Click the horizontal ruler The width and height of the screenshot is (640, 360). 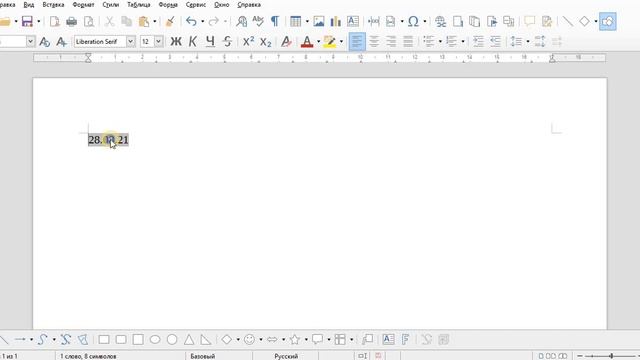320,58
